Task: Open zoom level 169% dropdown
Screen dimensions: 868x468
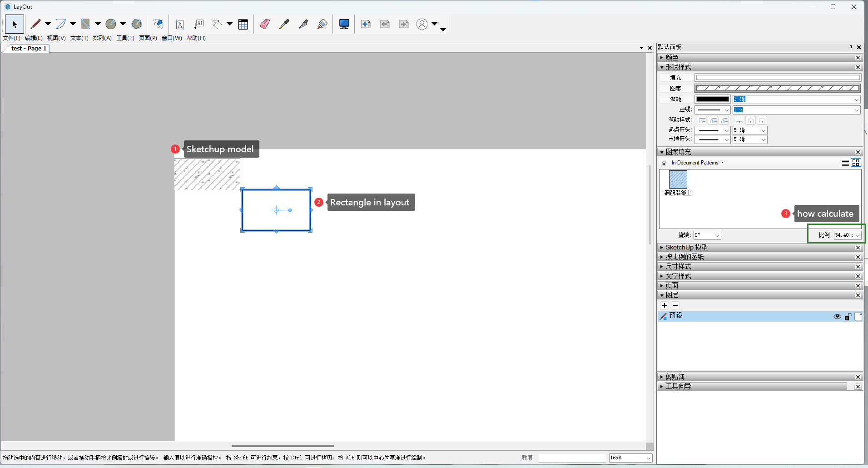Action: (x=630, y=458)
